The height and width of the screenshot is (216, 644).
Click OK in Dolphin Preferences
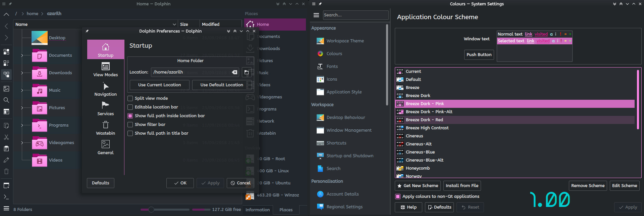pyautogui.click(x=180, y=183)
